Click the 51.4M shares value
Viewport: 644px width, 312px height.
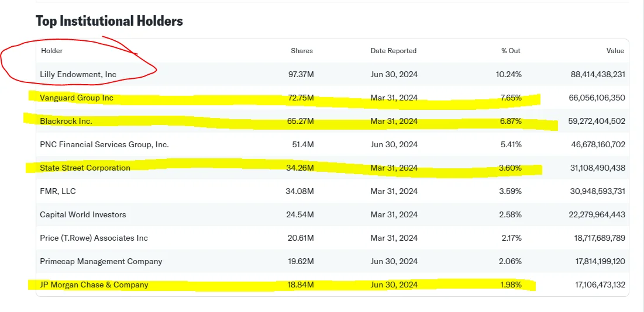click(304, 145)
